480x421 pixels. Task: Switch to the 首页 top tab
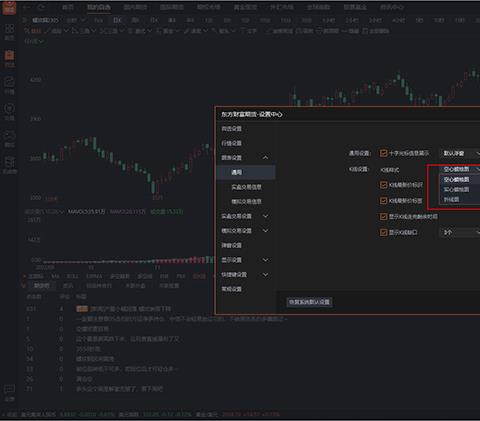click(68, 7)
